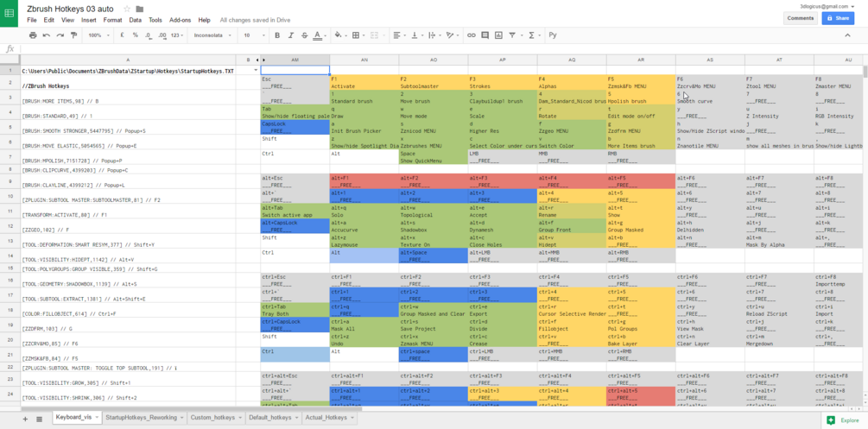Open the fill color paint bucket
The width and height of the screenshot is (868, 429).
pos(340,35)
